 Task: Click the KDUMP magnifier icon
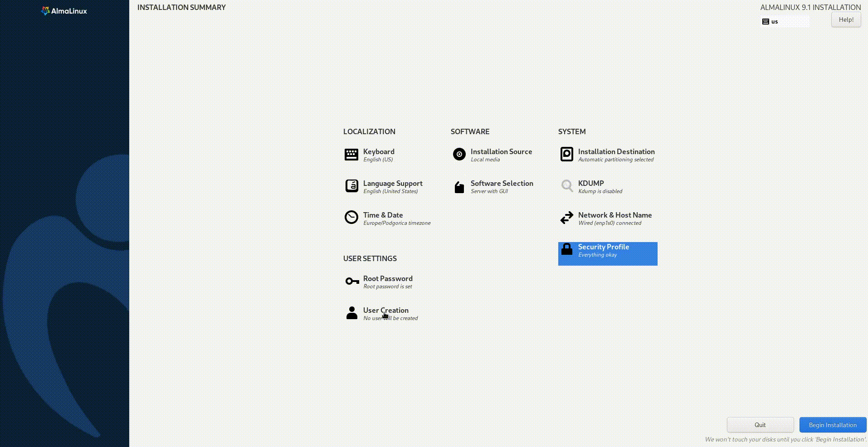click(566, 186)
